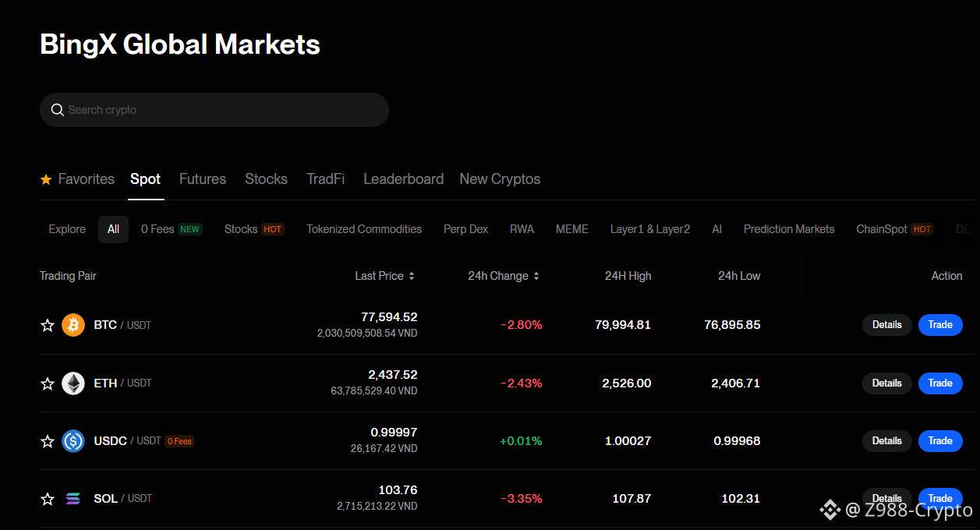980x530 pixels.
Task: Switch to the Futures tab
Action: coord(203,179)
